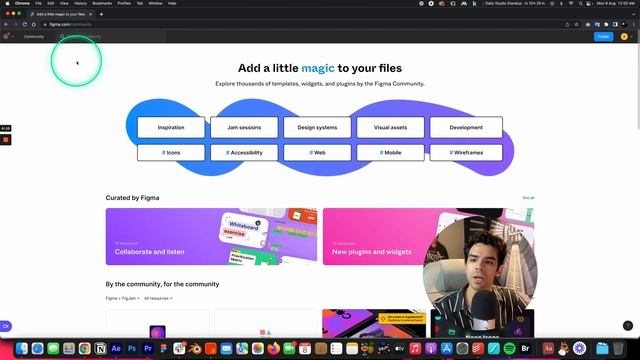Viewport: 640px width, 360px height.
Task: Close the 'Add a little magic' tab
Action: pos(90,14)
